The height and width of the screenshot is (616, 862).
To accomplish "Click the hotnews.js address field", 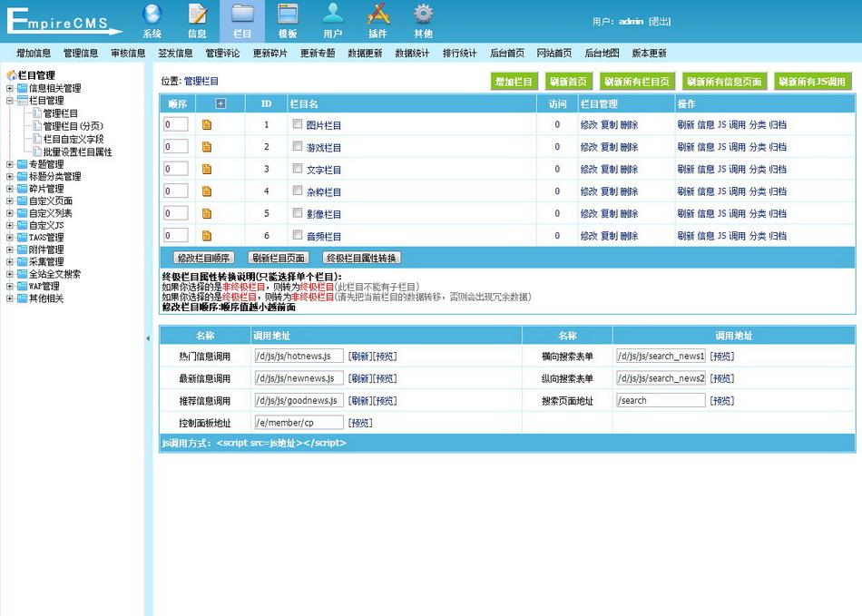I will click(x=299, y=356).
